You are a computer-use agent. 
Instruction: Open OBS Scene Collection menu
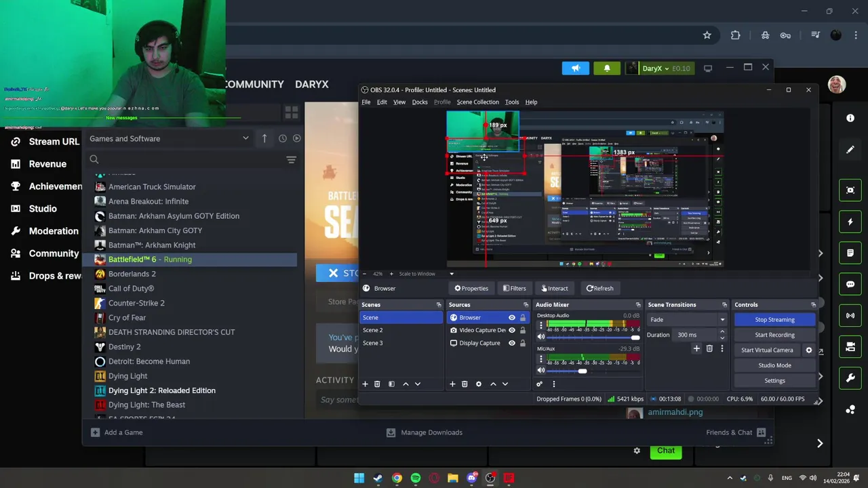477,102
